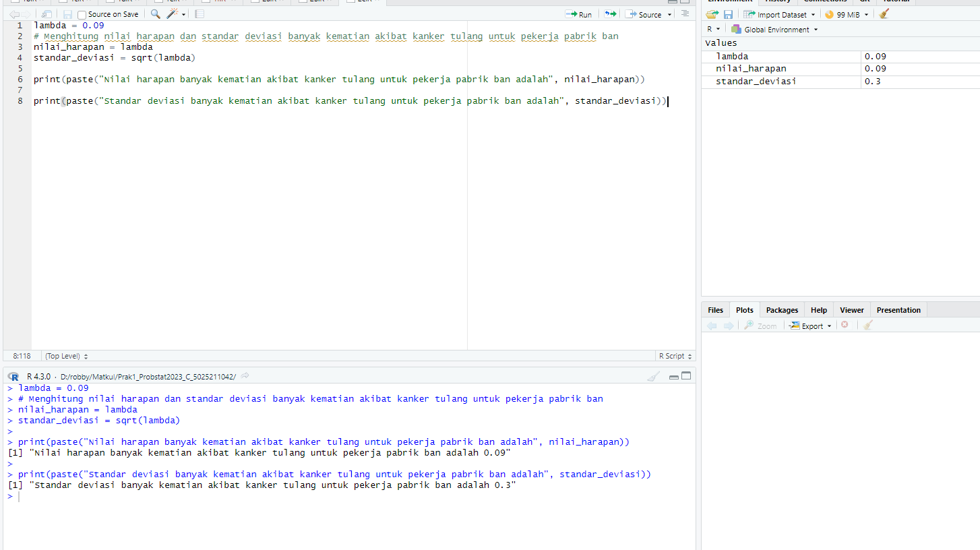
Task: Load workspace icon in Environment pane
Action: (713, 14)
